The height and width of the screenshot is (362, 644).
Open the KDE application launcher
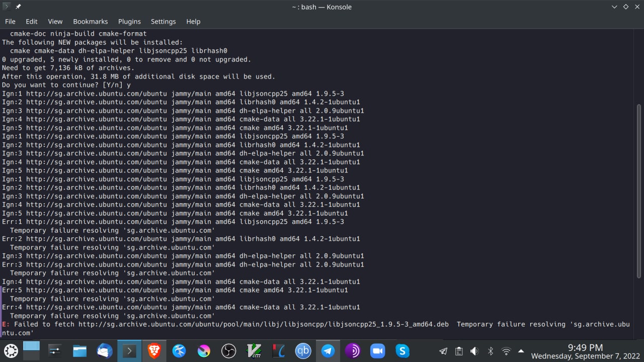(11, 350)
